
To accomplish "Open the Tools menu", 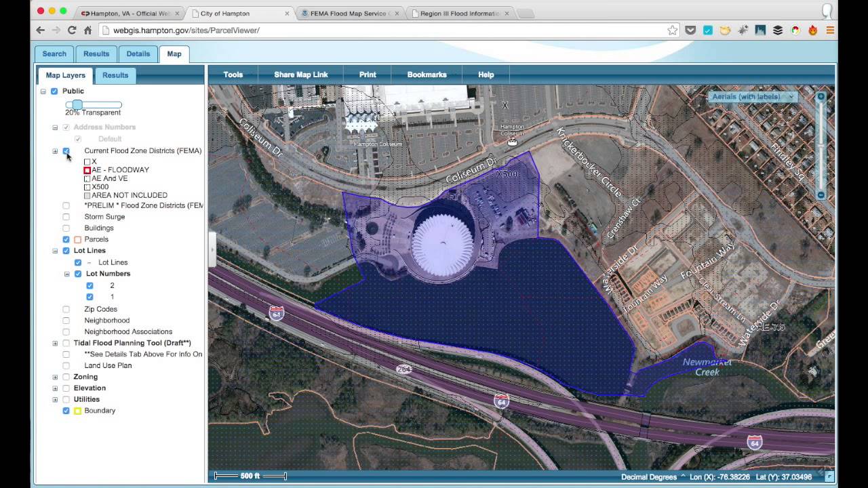I will pyautogui.click(x=233, y=75).
